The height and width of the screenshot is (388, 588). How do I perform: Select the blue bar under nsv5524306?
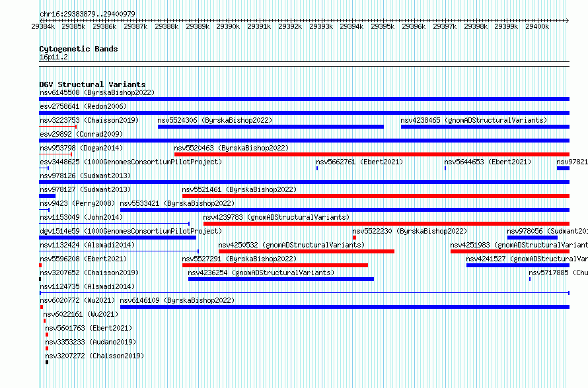(x=271, y=127)
